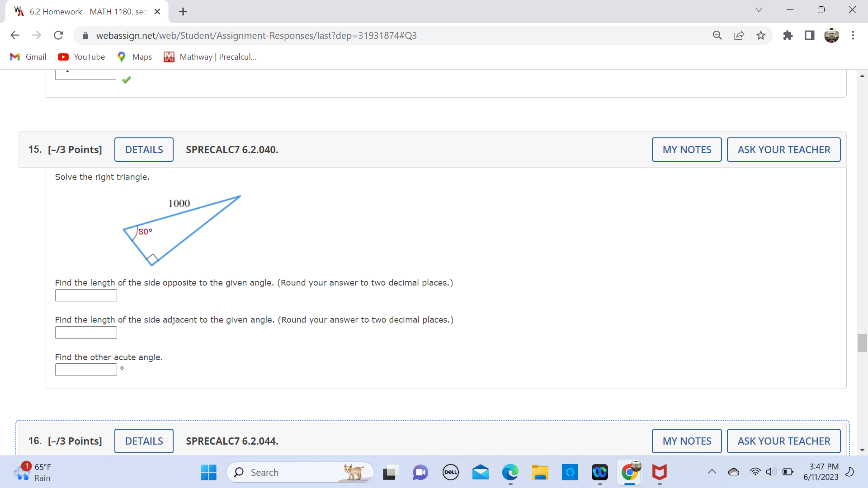This screenshot has width=868, height=488.
Task: Click the site security padlock icon
Action: [85, 35]
